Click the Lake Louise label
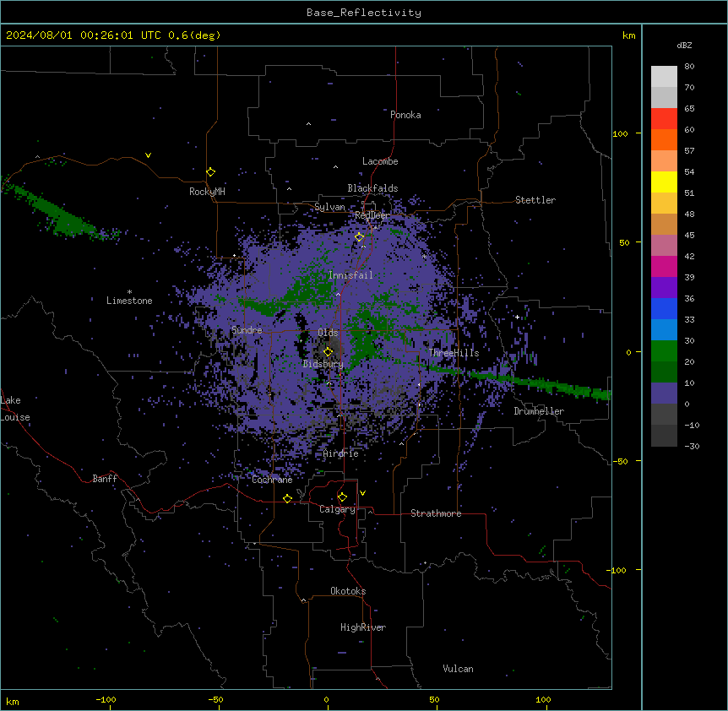Viewport: 728px width, 711px height. pos(15,409)
